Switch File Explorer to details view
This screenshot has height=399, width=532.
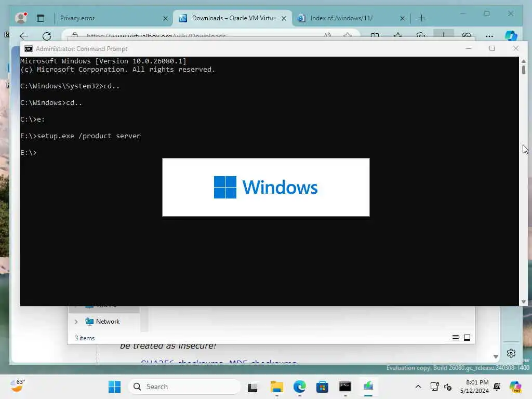click(x=456, y=338)
